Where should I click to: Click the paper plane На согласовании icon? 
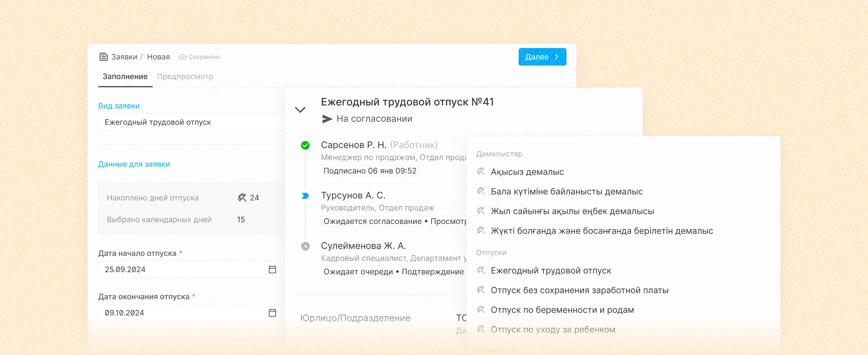point(327,119)
